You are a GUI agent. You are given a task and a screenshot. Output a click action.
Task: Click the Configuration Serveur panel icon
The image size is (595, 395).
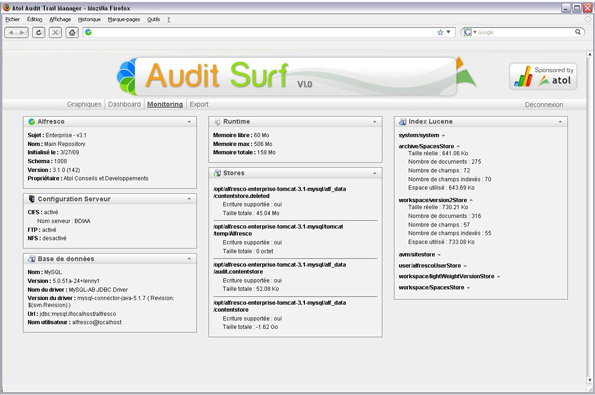31,199
